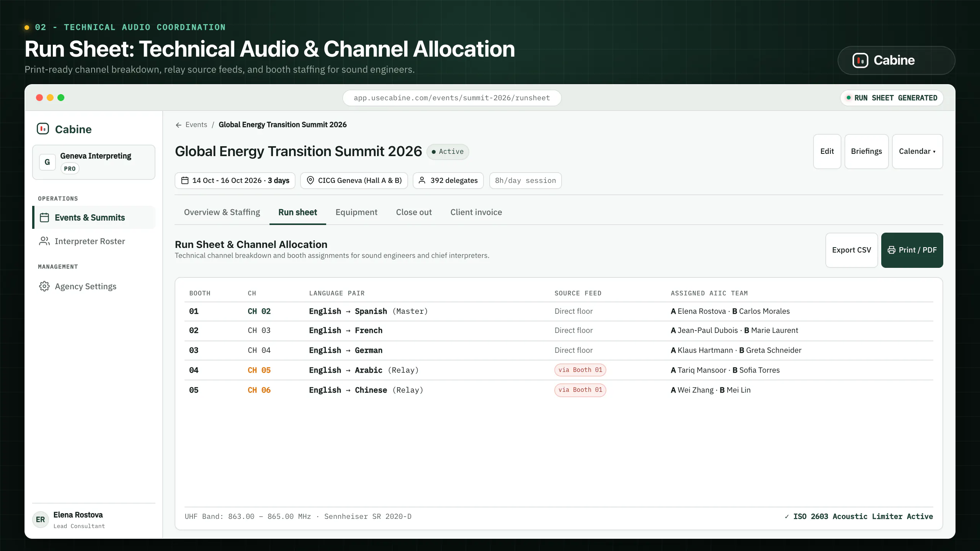Click the SOURCE FEED column header
Screen dimensions: 980x551
(578, 293)
